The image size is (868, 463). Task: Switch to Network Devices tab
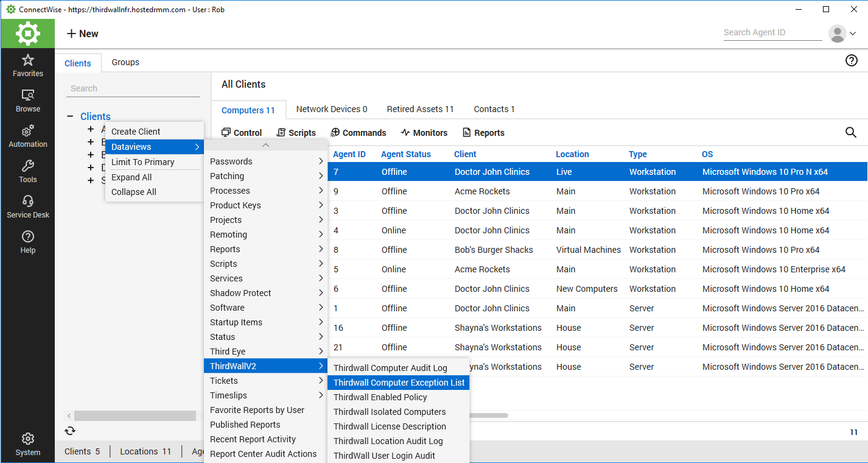tap(332, 109)
